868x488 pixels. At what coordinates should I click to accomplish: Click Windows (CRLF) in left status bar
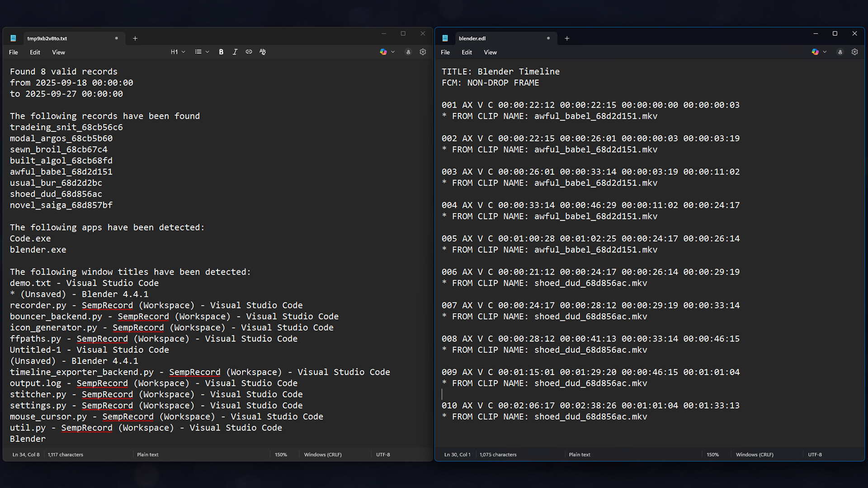(323, 455)
